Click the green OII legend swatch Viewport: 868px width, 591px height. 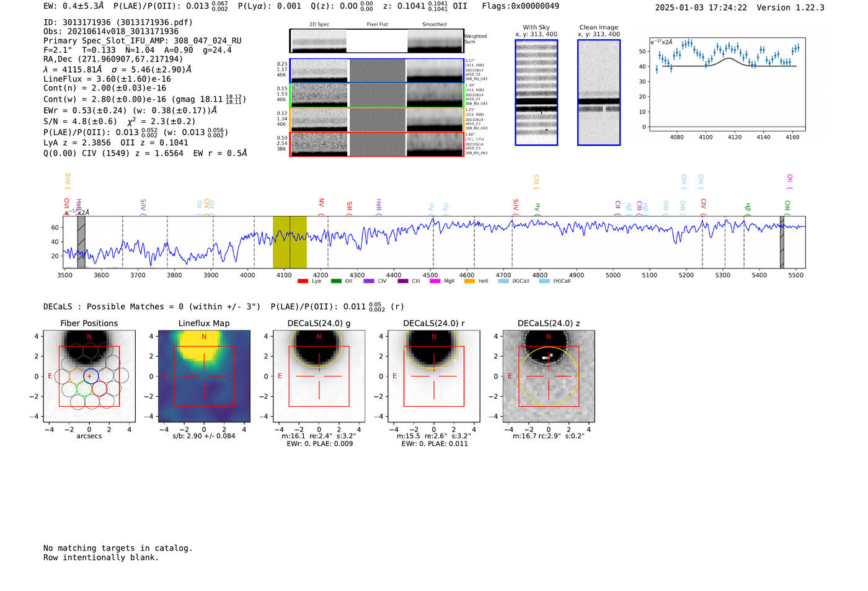click(x=336, y=281)
